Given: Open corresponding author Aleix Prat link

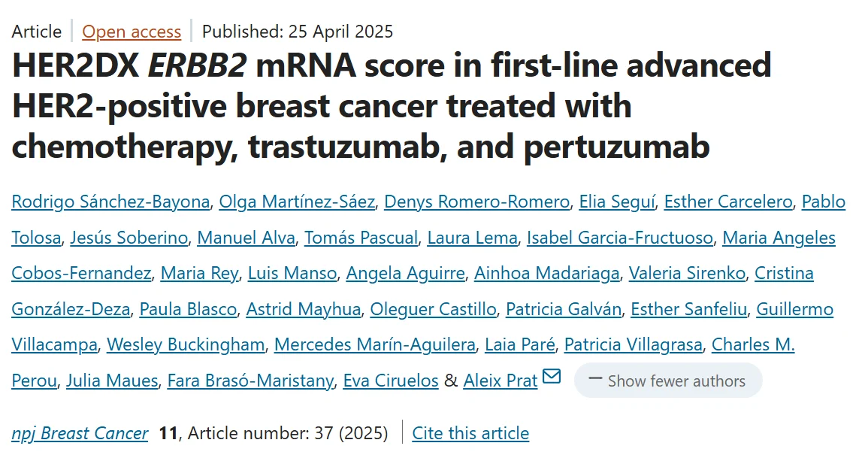Looking at the screenshot, I should point(501,381).
